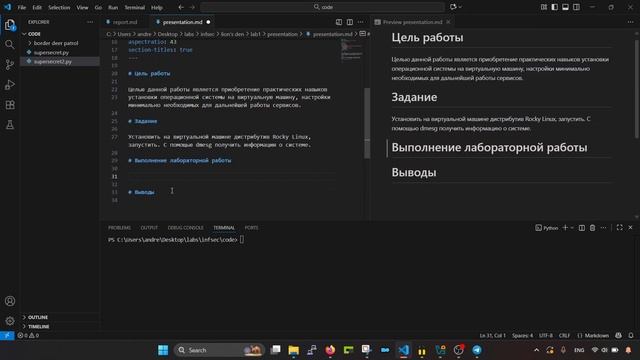Viewport: 640px width, 360px height.
Task: Toggle bottom panel visibility in title bar
Action: (x=565, y=7)
